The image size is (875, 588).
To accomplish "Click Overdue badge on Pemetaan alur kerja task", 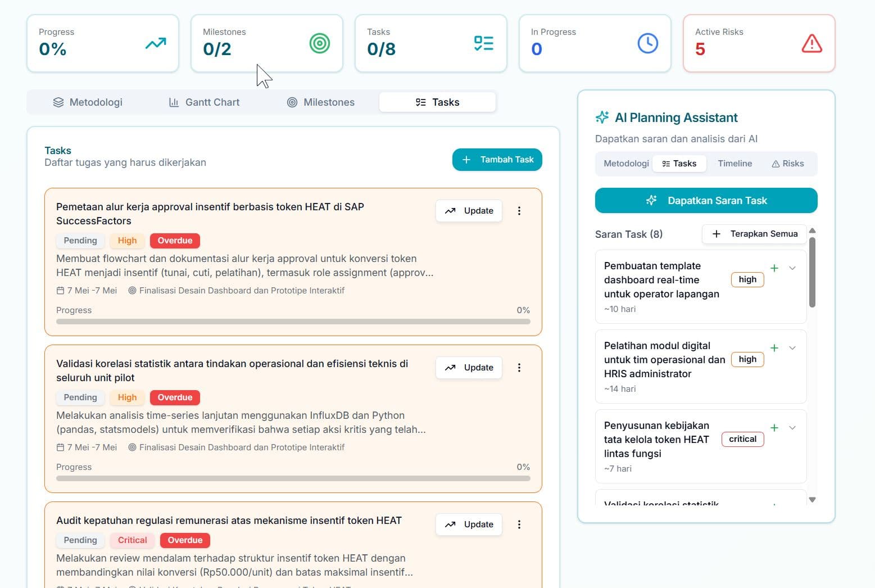I will tap(175, 241).
